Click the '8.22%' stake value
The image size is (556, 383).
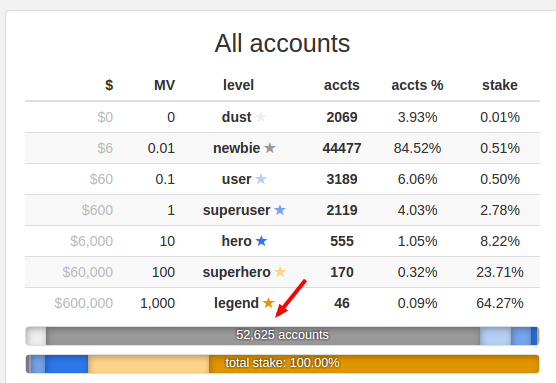500,241
